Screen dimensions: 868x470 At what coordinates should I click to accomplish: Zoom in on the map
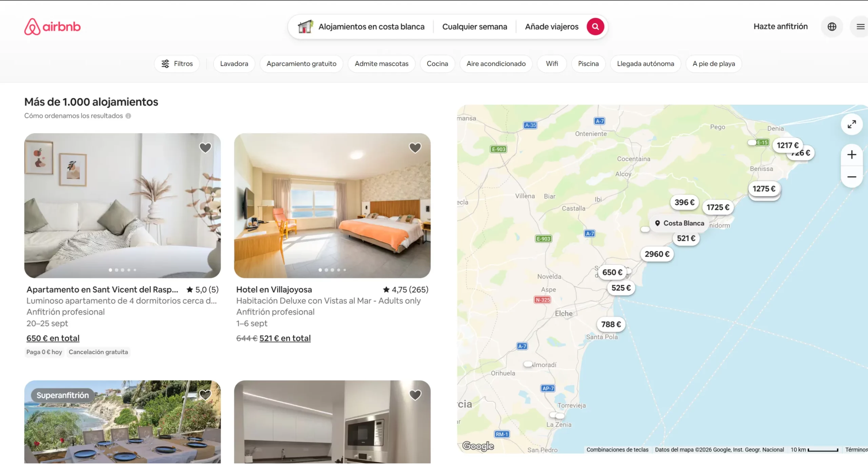[x=851, y=155]
